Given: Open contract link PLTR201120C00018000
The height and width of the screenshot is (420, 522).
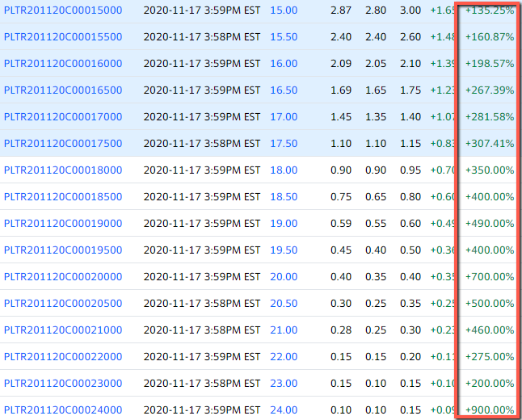Looking at the screenshot, I should [63, 170].
